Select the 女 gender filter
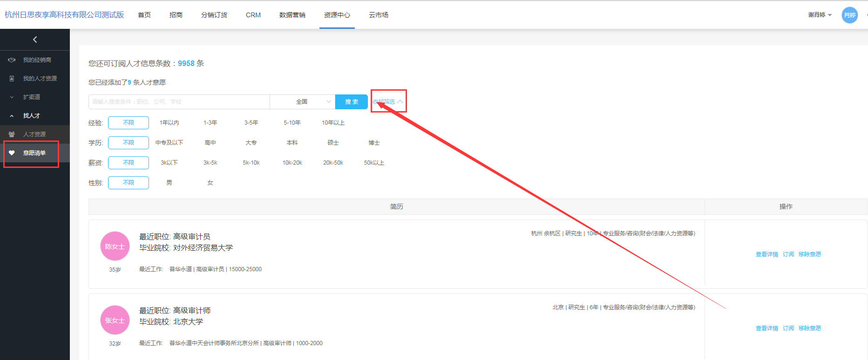The width and height of the screenshot is (868, 360). (210, 183)
